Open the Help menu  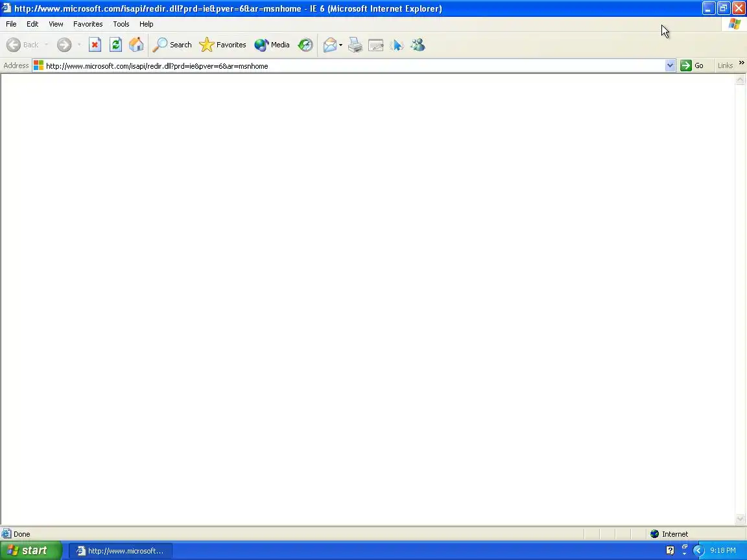147,24
